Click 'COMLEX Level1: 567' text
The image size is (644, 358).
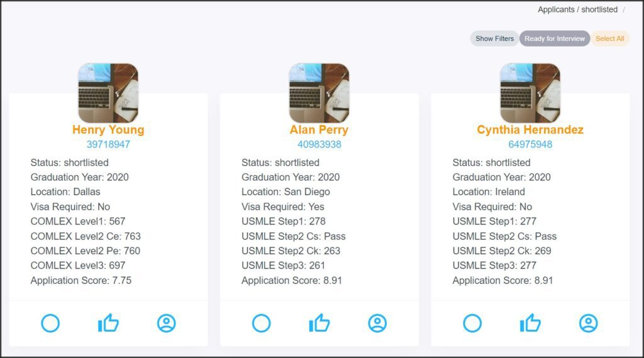click(x=77, y=221)
